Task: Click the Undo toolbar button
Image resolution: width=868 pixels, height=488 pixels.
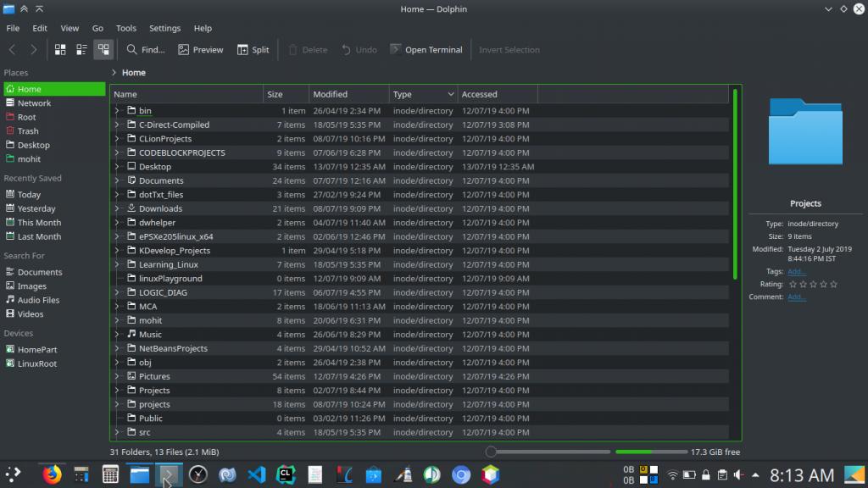Action: tap(359, 50)
